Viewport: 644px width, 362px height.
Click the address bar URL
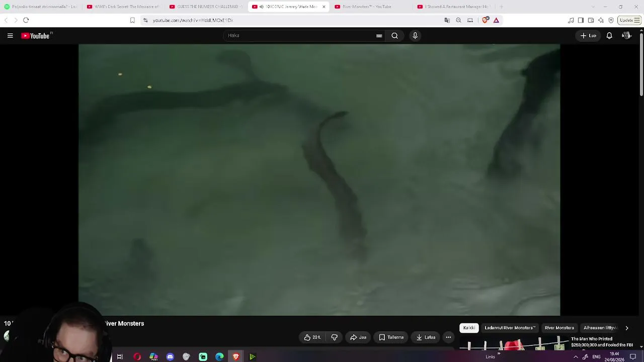[193, 20]
